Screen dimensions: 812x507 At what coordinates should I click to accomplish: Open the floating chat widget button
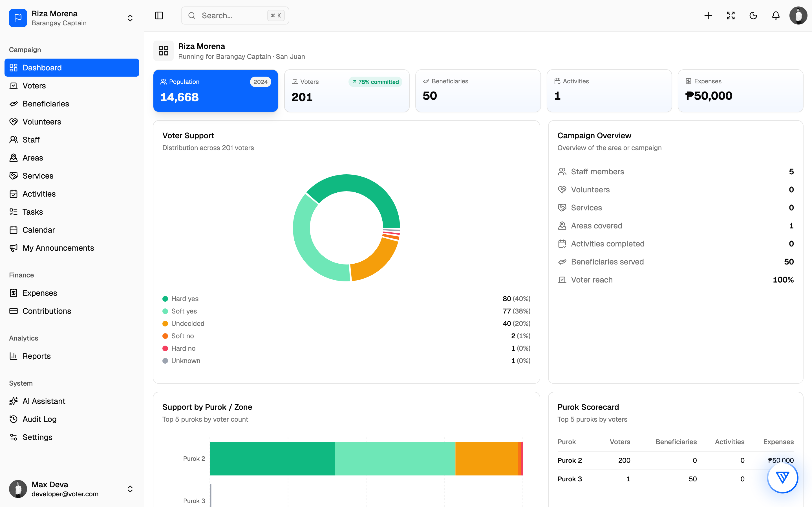(782, 477)
